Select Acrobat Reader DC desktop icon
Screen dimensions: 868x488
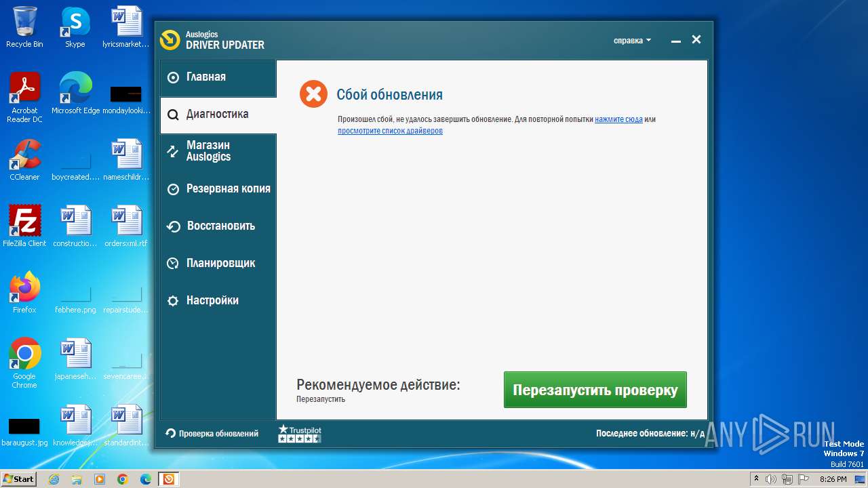[24, 98]
